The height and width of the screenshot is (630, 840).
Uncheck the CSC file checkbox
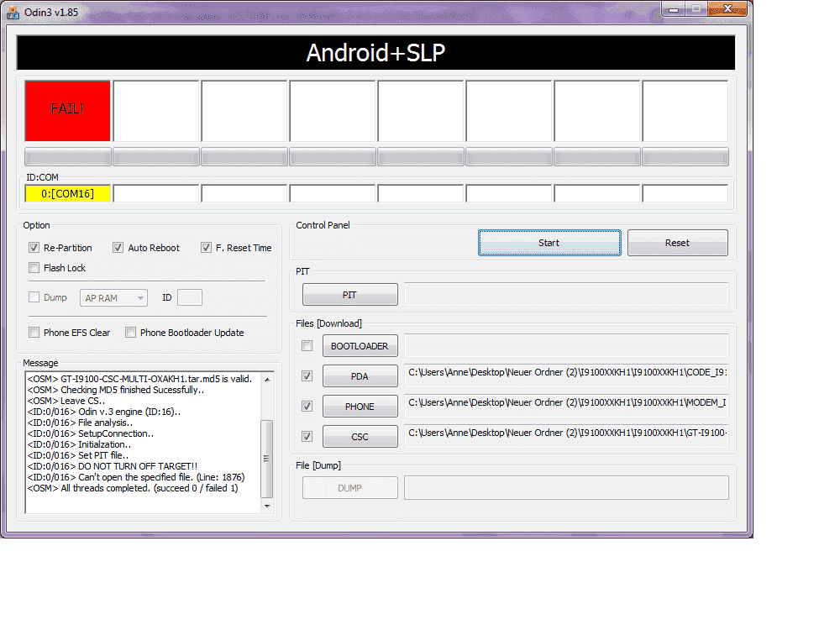tap(307, 437)
